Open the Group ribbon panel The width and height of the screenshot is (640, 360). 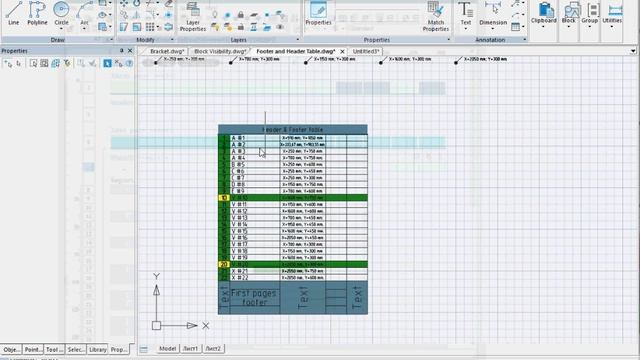tap(590, 14)
